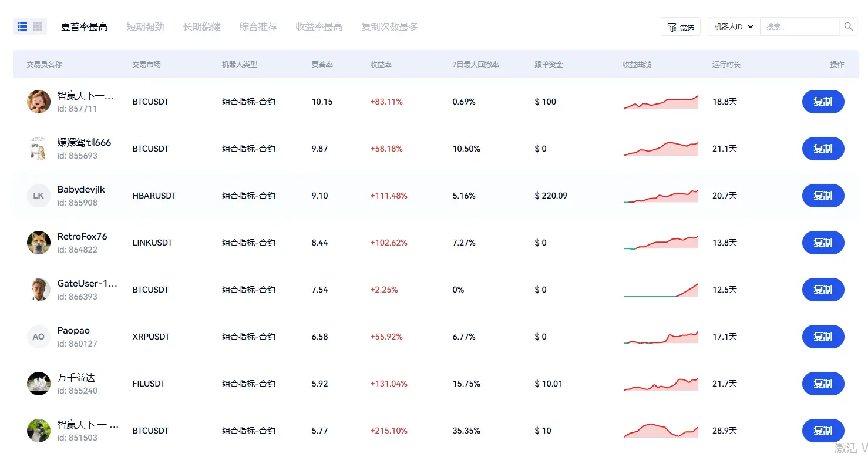Select the 复制次数最多 tab
This screenshot has width=868, height=457.
coord(390,27)
